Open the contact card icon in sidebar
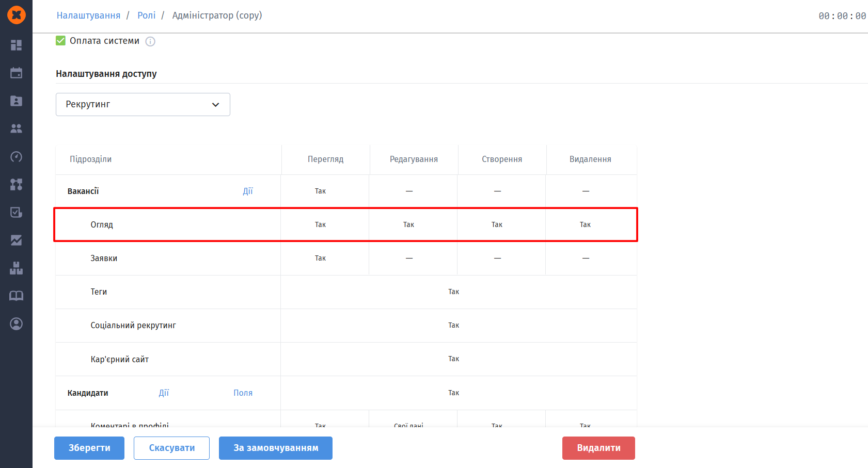Viewport: 868px width, 468px height. coord(17,101)
